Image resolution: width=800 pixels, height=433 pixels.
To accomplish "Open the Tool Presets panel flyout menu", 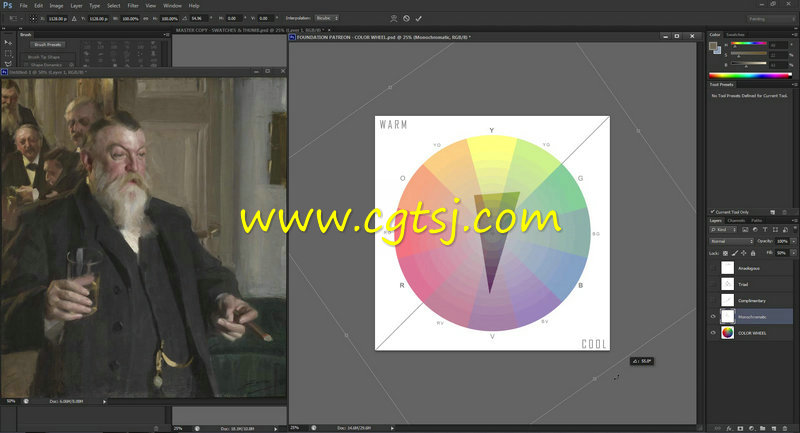I will 794,85.
